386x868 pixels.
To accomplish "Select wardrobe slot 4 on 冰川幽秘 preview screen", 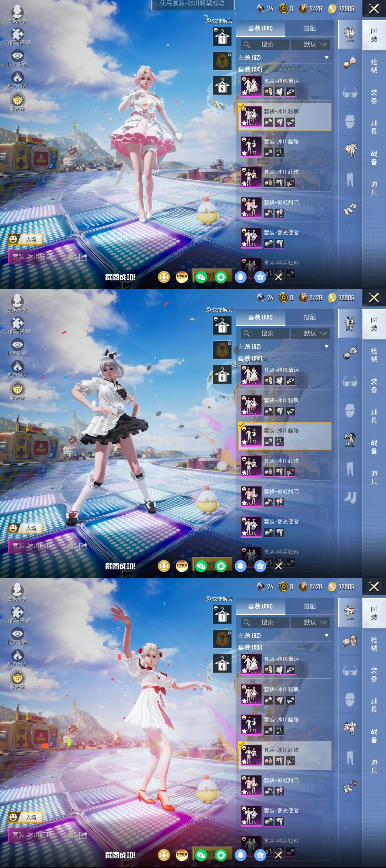I will point(222,375).
